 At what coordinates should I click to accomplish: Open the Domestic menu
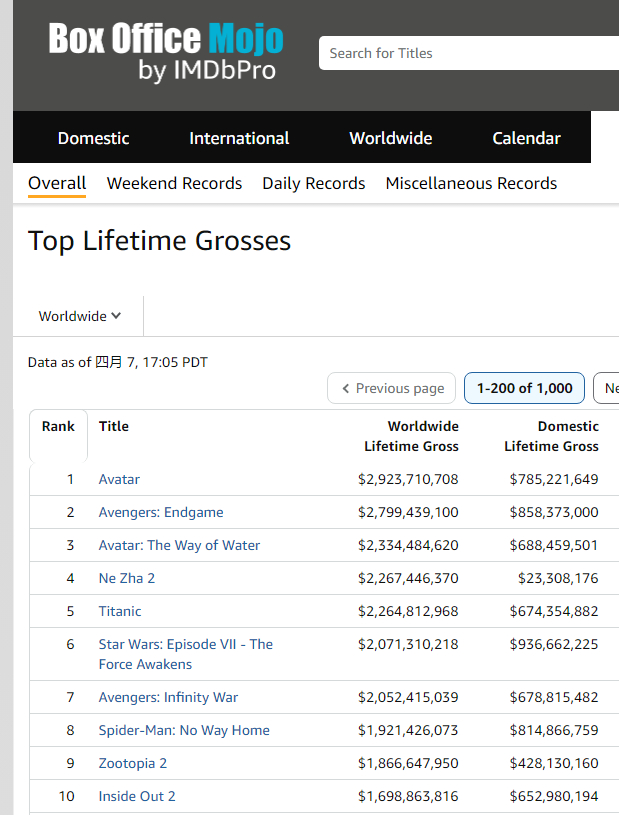coord(93,138)
